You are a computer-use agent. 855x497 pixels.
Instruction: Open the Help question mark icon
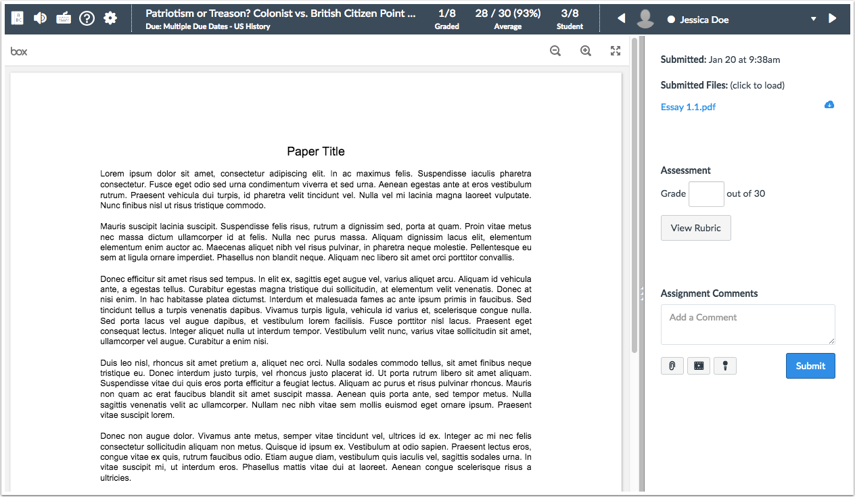[87, 19]
